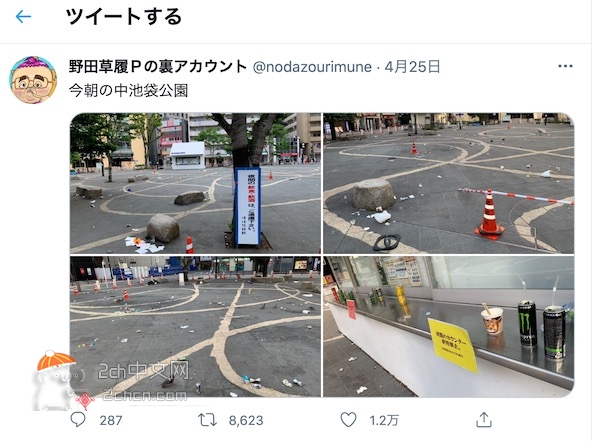The image size is (595, 441).
Task: View top-right photo with orange traffic cone
Action: click(449, 183)
